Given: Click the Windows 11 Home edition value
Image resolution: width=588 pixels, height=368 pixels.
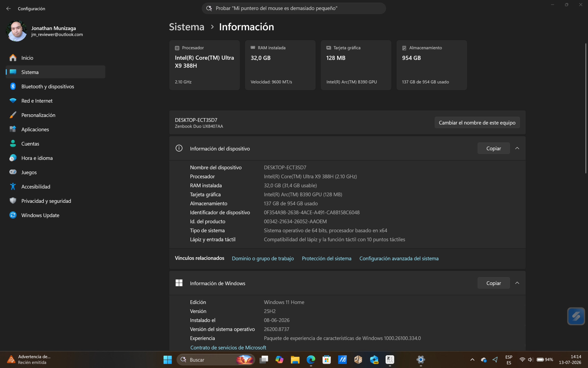Looking at the screenshot, I should click(x=284, y=302).
